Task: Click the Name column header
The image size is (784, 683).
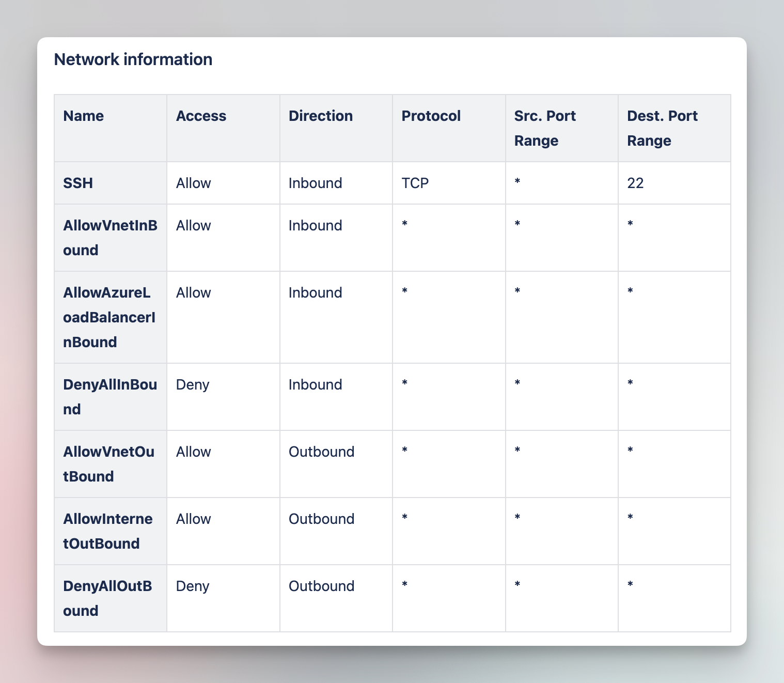Action: 83,116
